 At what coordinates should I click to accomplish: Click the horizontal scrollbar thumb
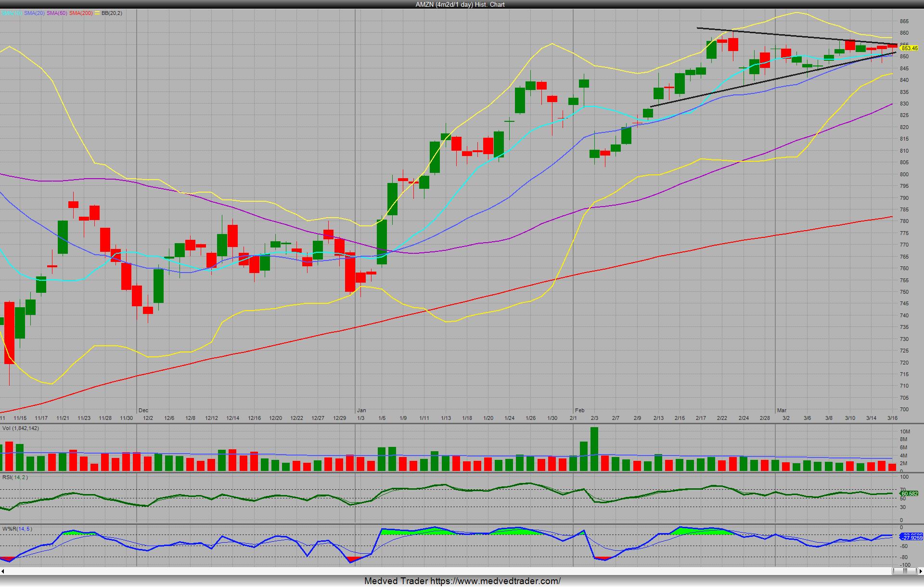tap(905, 571)
